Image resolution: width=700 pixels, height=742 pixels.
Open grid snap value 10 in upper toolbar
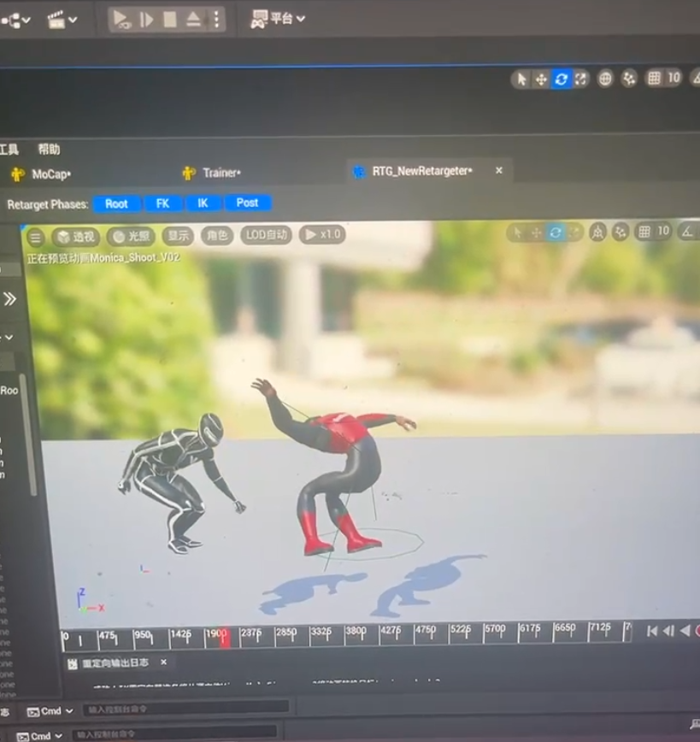[x=674, y=78]
